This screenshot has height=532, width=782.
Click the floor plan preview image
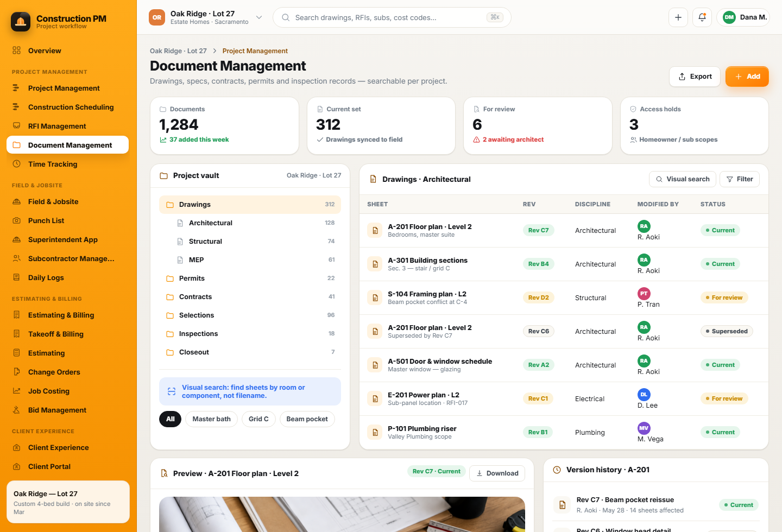[342, 514]
